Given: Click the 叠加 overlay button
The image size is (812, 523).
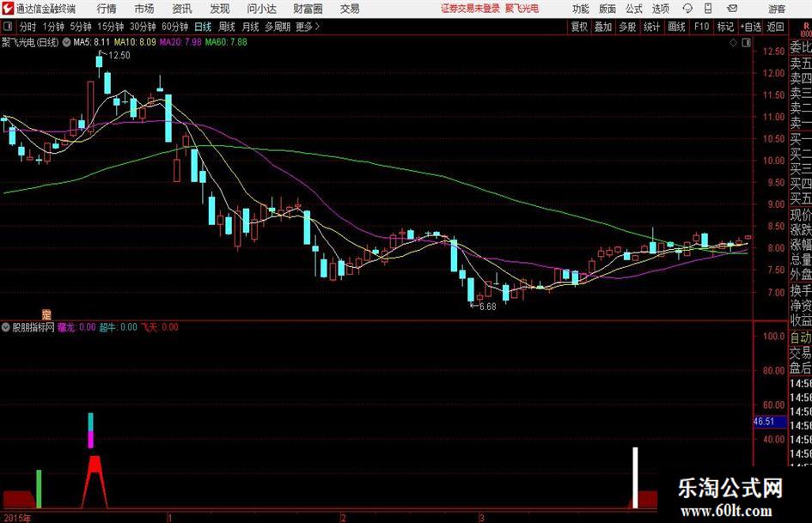Looking at the screenshot, I should (x=603, y=27).
